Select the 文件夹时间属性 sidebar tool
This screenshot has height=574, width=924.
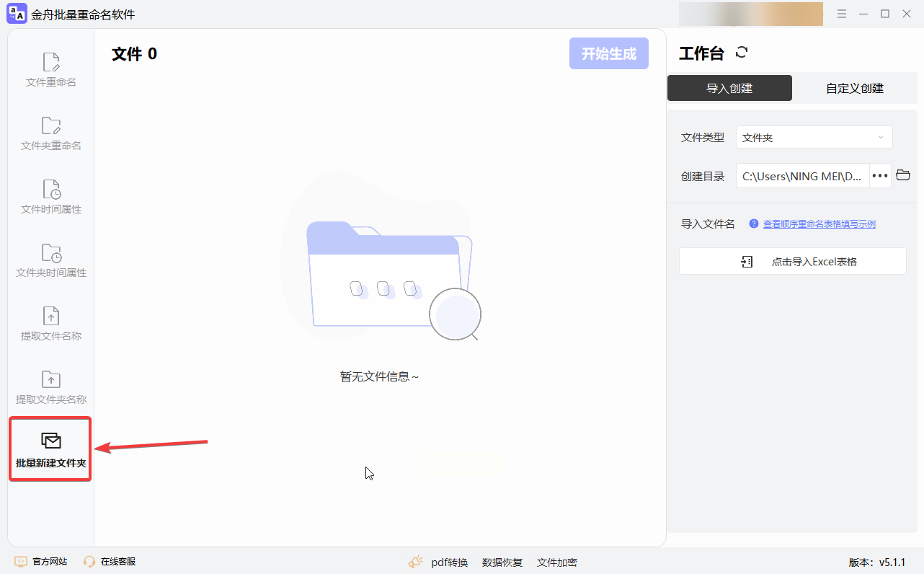point(50,260)
